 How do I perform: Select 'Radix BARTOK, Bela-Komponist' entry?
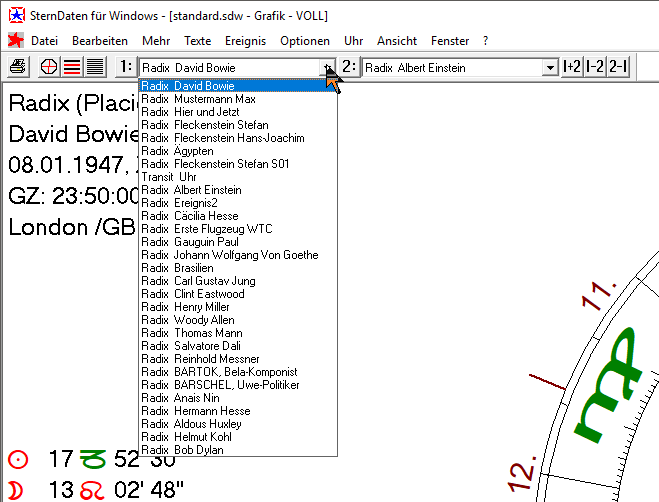point(238,372)
